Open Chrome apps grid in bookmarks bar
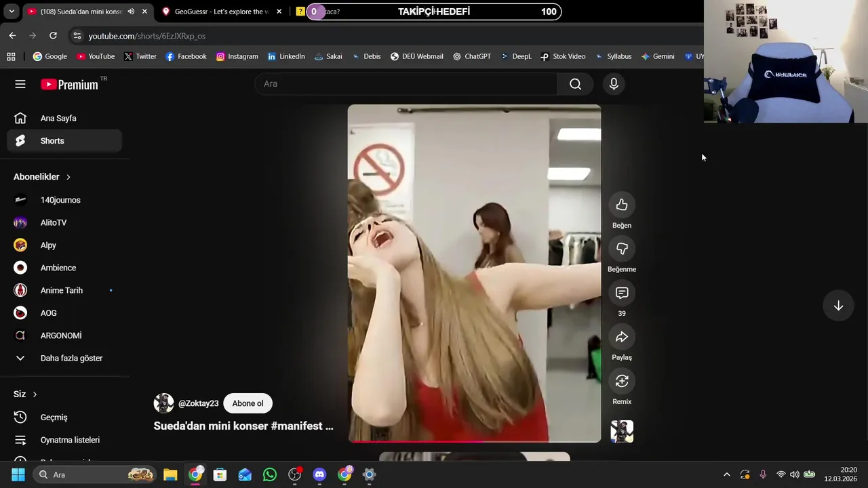Image resolution: width=868 pixels, height=488 pixels. click(x=11, y=56)
